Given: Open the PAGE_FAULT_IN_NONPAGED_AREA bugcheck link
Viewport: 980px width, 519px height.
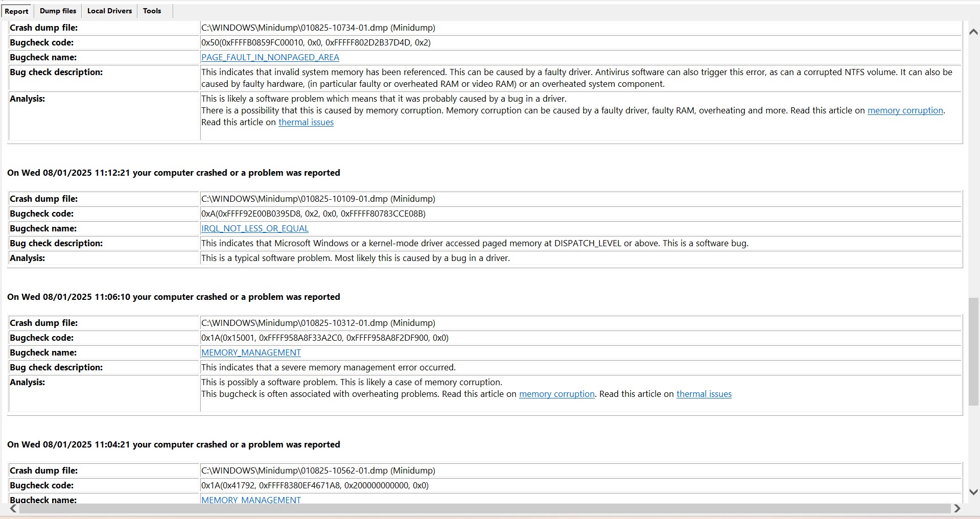Looking at the screenshot, I should click(270, 57).
